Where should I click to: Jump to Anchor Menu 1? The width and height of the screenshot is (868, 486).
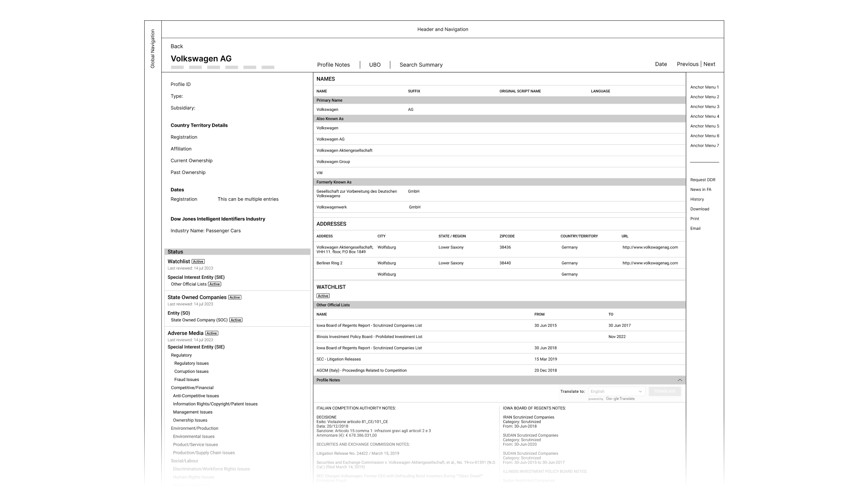click(x=704, y=87)
